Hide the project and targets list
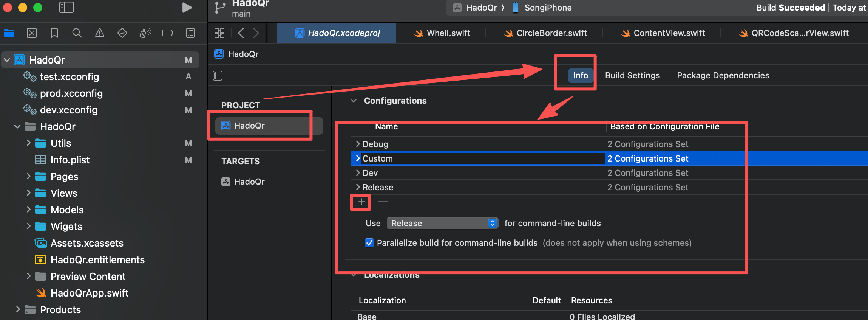This screenshot has height=320, width=868. point(218,76)
